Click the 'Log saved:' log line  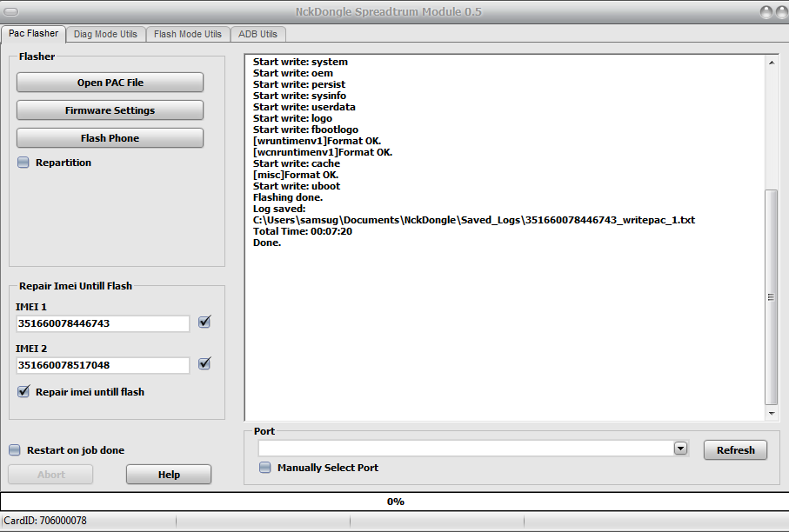[x=279, y=209]
